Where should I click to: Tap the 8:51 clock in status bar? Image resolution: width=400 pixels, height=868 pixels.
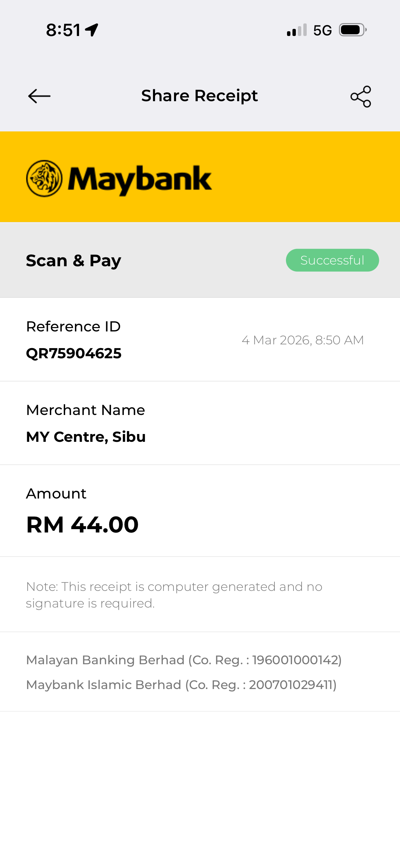63,30
